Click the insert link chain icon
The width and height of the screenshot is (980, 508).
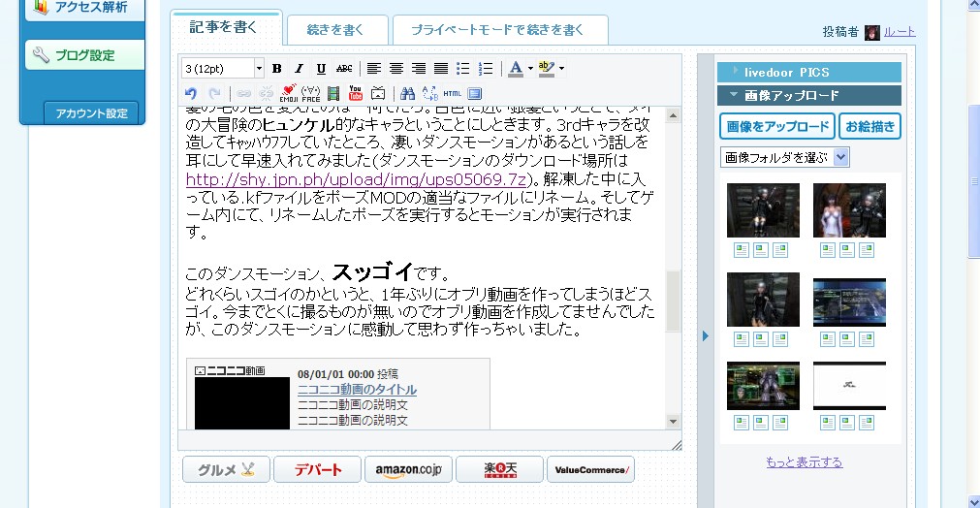(243, 94)
